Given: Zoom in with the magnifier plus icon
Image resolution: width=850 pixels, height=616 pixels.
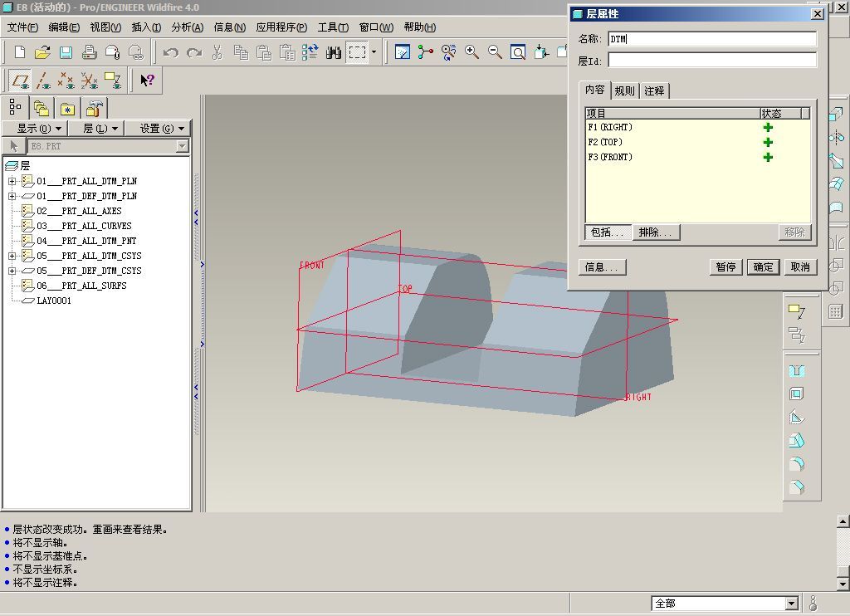Looking at the screenshot, I should [471, 52].
